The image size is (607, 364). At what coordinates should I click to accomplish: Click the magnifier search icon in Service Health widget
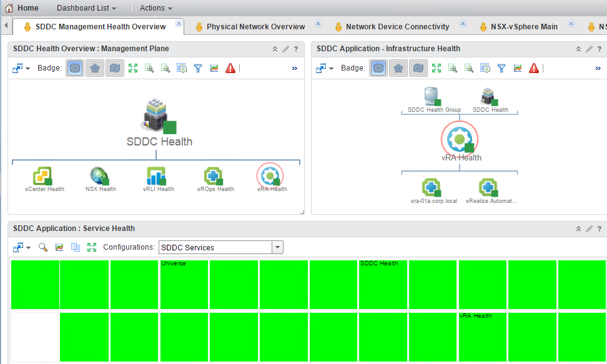point(43,247)
